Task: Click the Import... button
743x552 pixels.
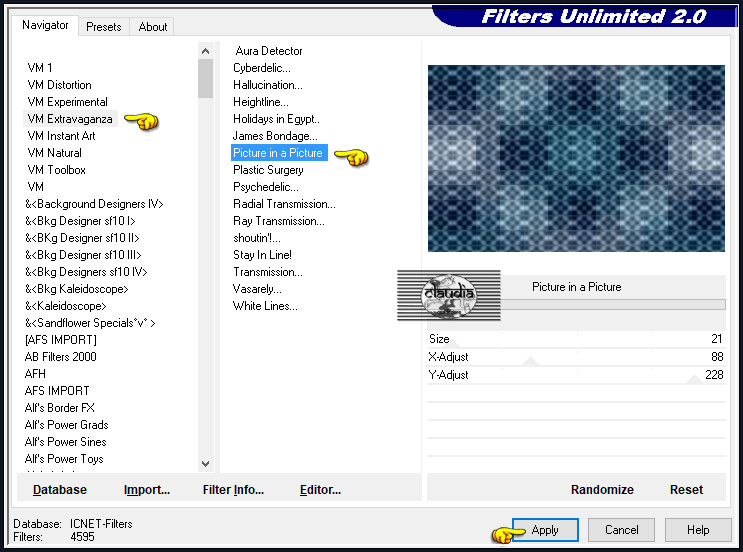Action: [146, 490]
